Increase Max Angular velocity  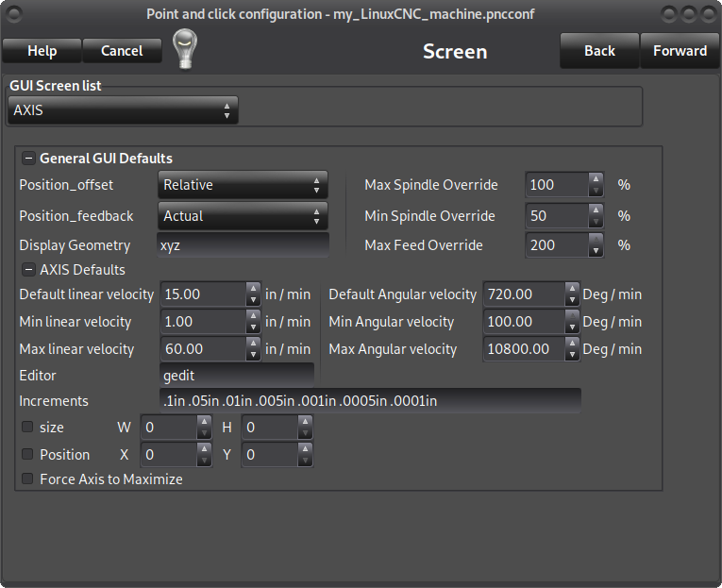point(572,344)
